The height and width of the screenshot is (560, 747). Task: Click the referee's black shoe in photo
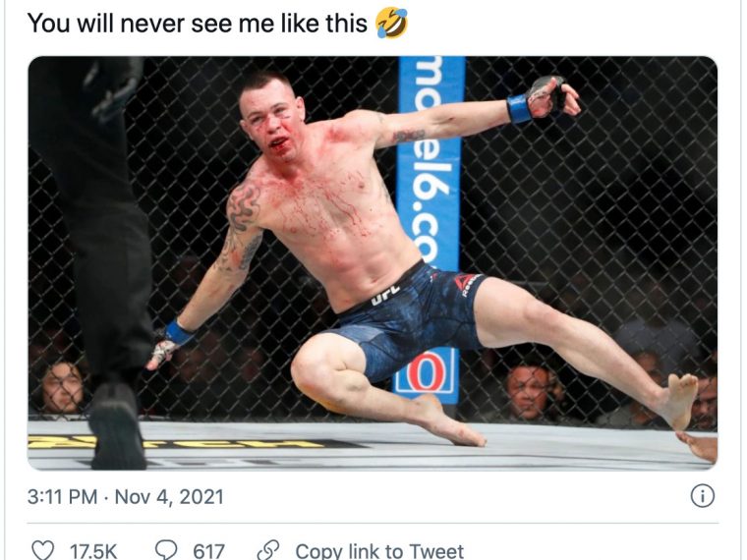[117, 425]
